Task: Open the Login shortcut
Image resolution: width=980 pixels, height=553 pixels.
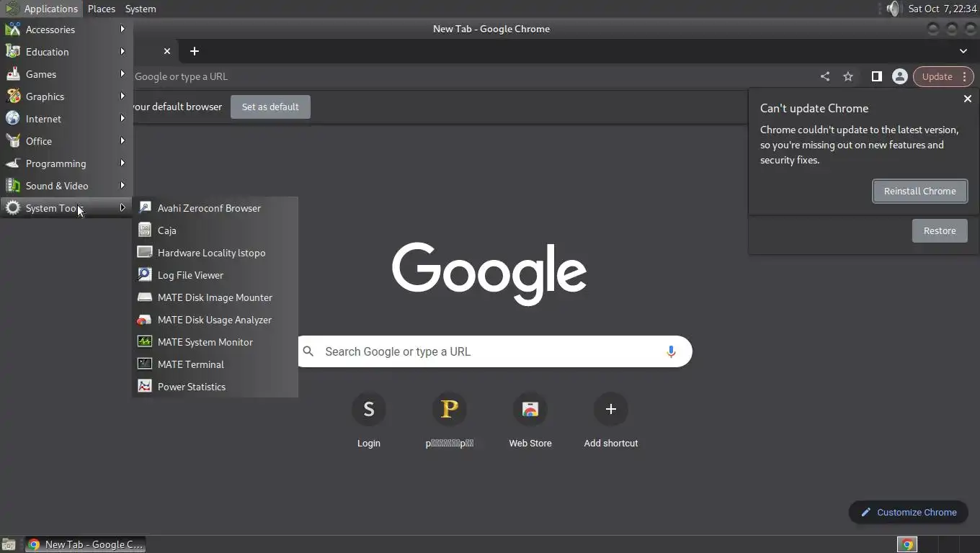Action: tap(369, 420)
